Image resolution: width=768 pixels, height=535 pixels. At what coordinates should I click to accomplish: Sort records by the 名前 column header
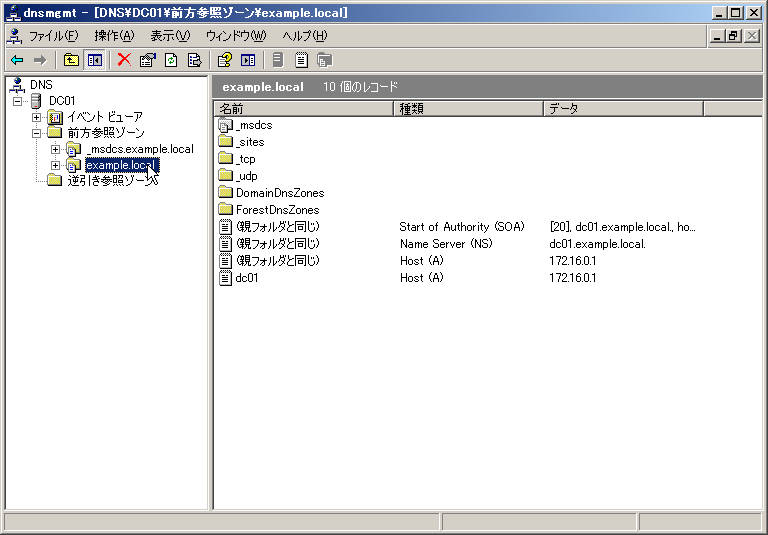coord(300,108)
